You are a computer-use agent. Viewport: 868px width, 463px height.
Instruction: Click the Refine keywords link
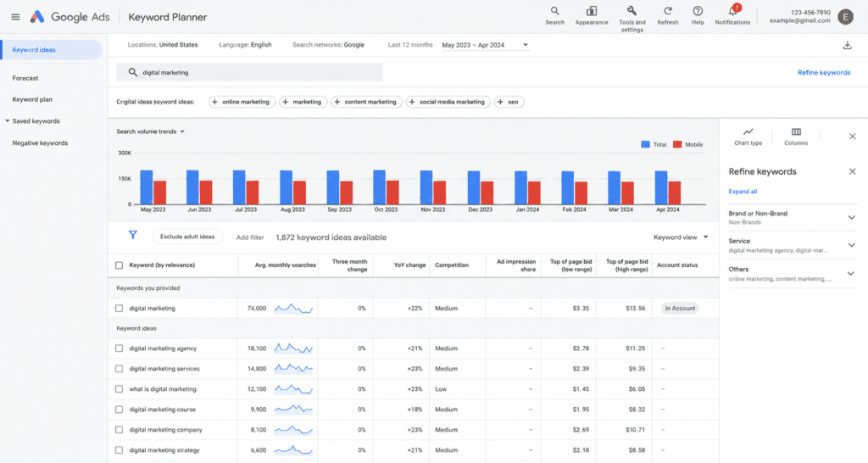pyautogui.click(x=824, y=73)
